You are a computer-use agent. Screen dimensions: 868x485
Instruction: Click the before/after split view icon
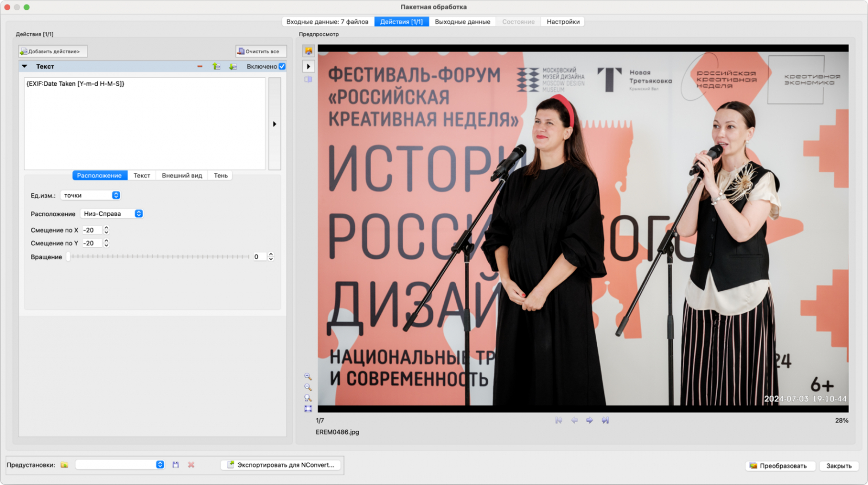coord(308,79)
